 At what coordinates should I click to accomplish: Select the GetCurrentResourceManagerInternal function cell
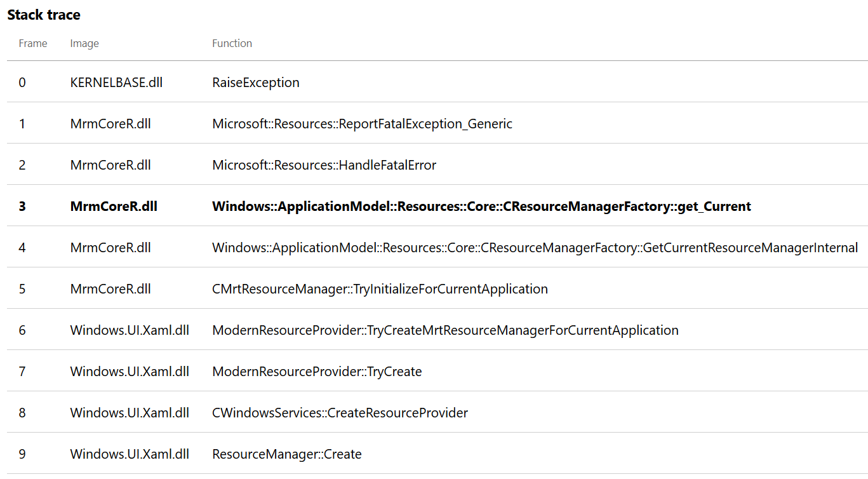click(535, 248)
